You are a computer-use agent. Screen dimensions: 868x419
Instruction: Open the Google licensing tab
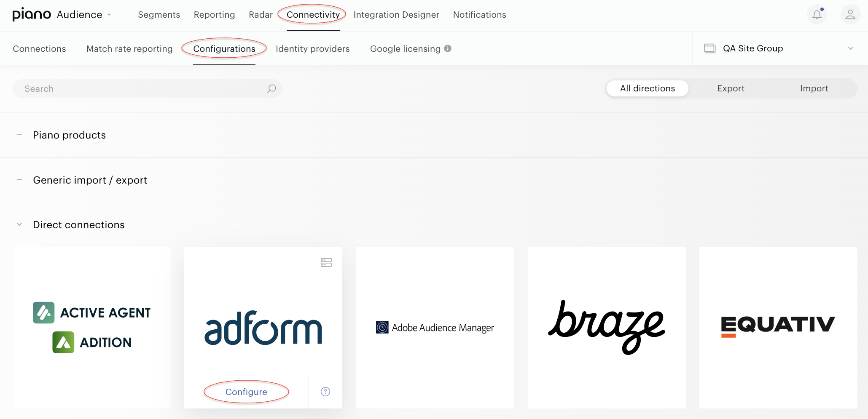[405, 49]
